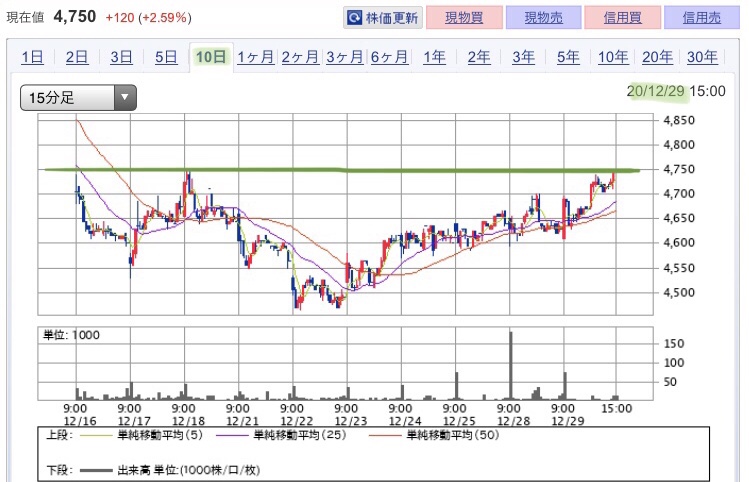Switch to the 5年 period tab
Screen dimensions: 749x482
point(568,57)
